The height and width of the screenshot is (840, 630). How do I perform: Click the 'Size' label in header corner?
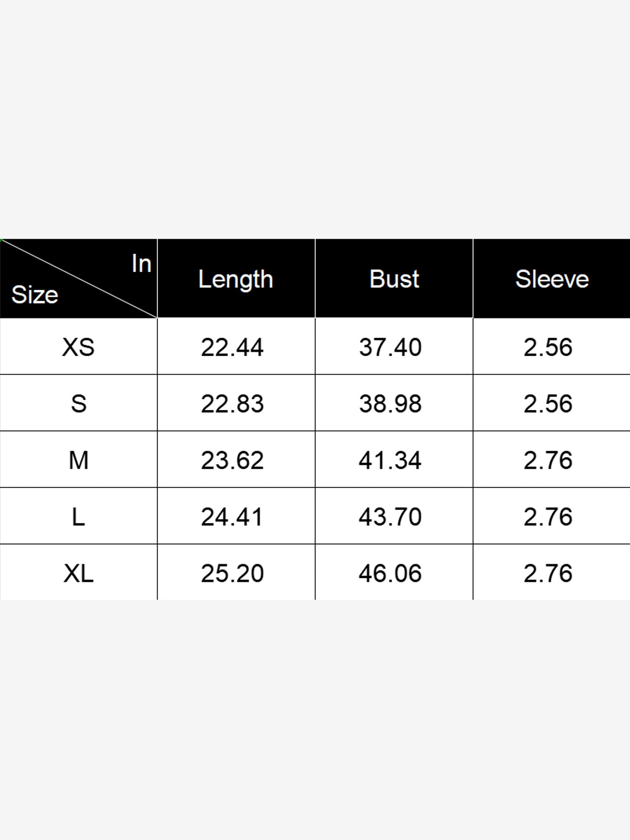34,294
